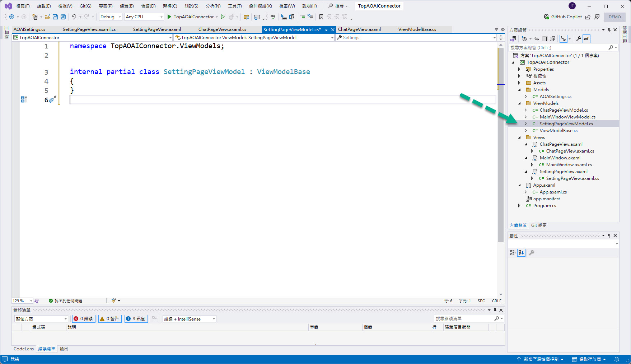The width and height of the screenshot is (631, 364).
Task: Click the Navigate Backward arrow icon
Action: pyautogui.click(x=11, y=17)
